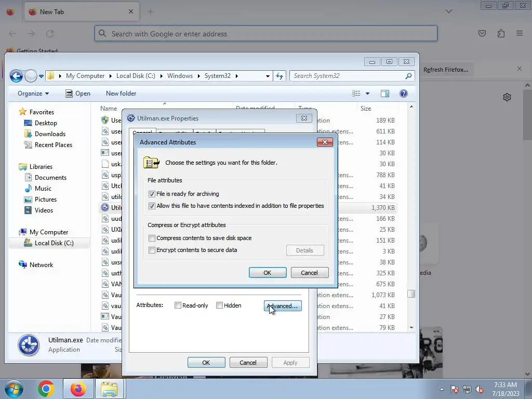Select Favorites in navigation pane

37,112
